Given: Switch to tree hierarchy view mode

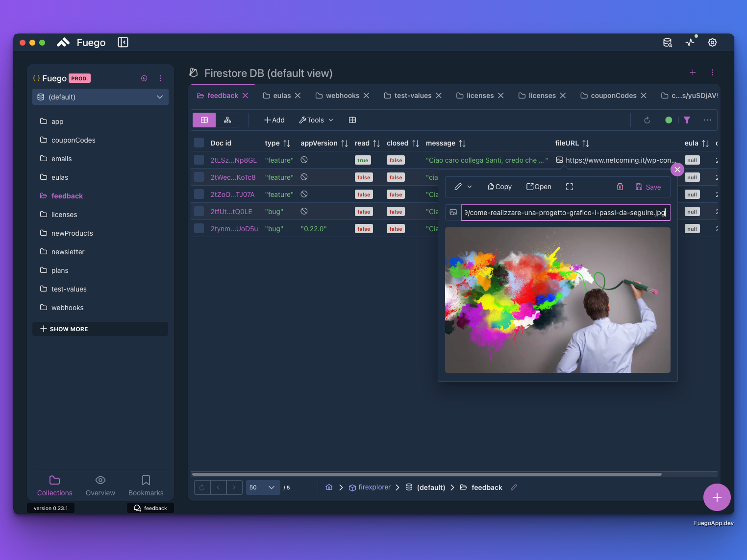Looking at the screenshot, I should click(x=227, y=120).
